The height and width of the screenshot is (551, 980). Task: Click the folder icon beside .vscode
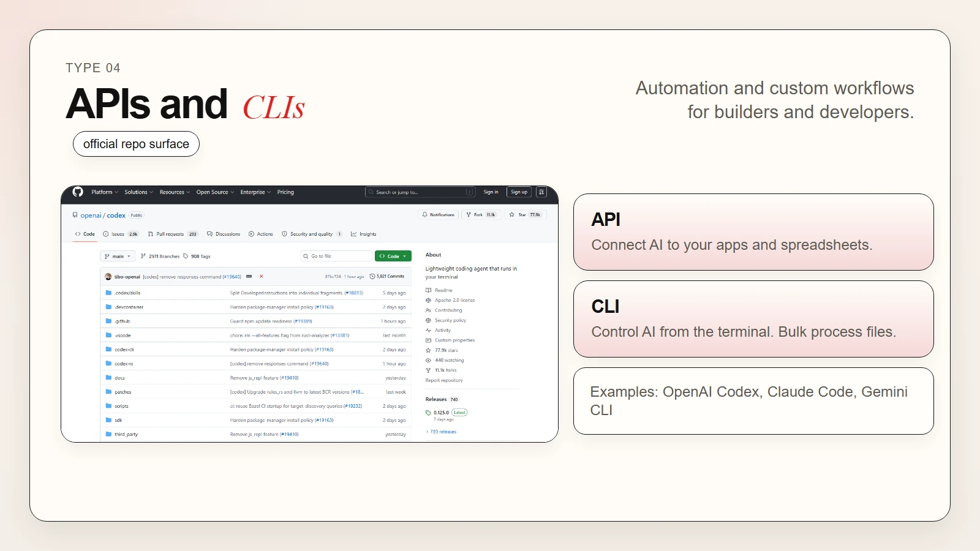(108, 335)
